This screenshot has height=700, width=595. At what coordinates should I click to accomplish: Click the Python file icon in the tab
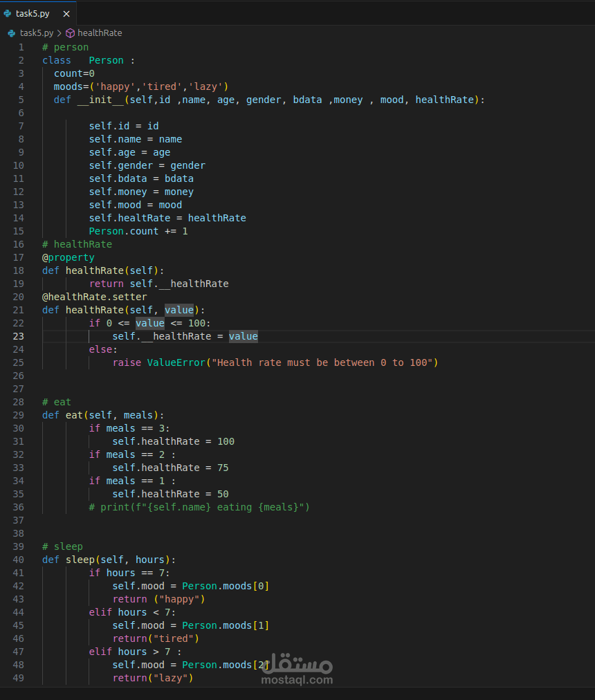click(x=8, y=13)
